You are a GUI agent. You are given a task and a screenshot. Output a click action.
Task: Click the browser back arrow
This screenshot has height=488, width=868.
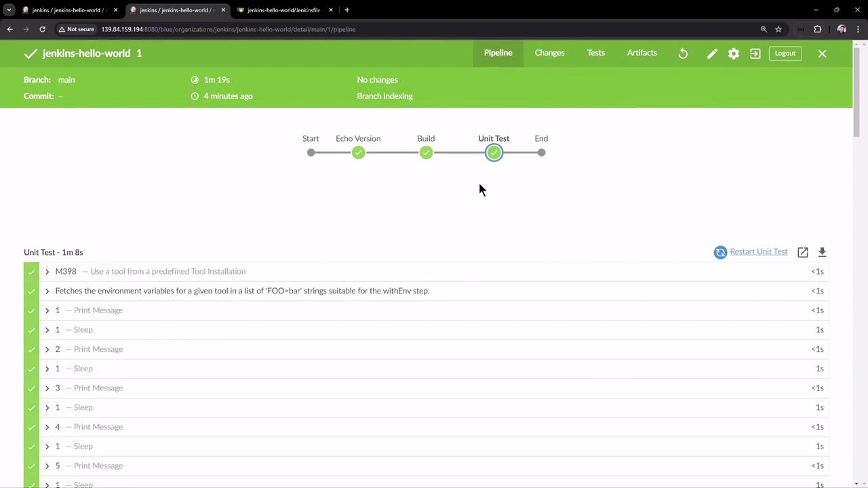tap(9, 29)
